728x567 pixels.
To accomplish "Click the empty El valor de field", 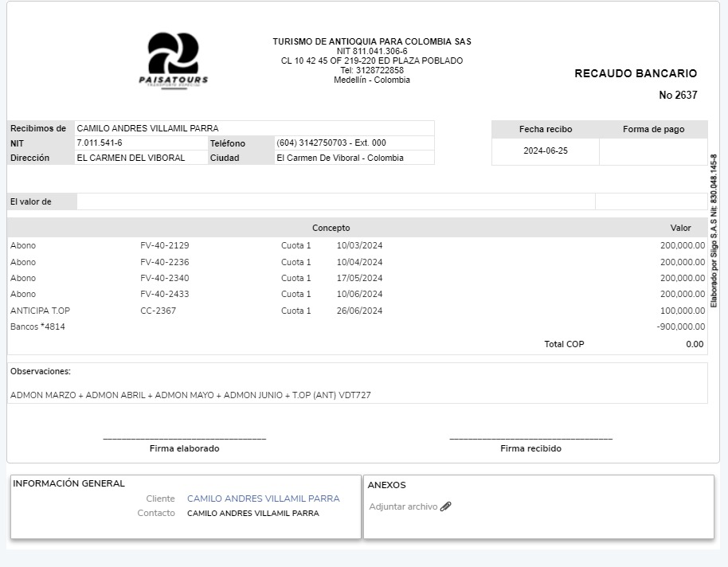I will click(x=335, y=201).
